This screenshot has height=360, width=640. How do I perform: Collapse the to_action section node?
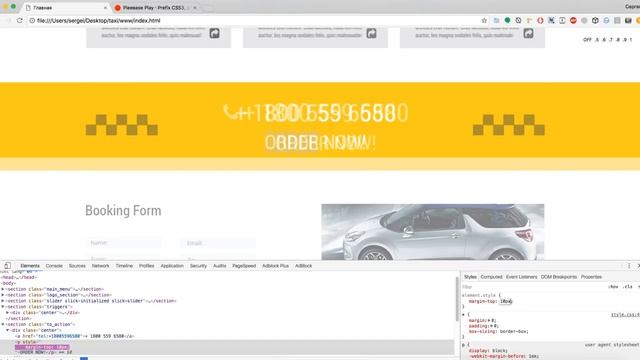[x=3, y=324]
